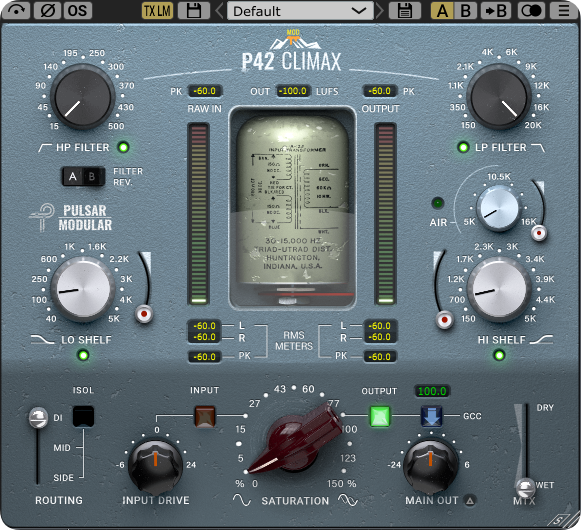Click the HP filter frequency knob
581x530 pixels.
coord(83,97)
